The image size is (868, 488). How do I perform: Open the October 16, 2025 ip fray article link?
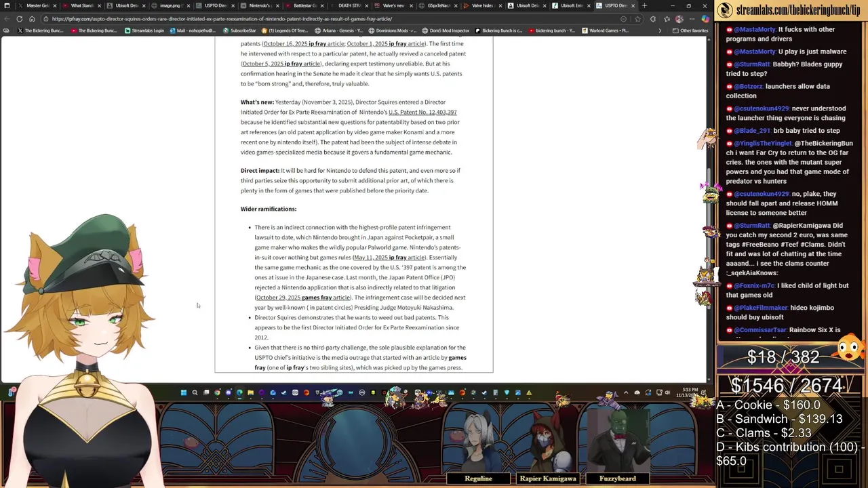[x=303, y=43]
